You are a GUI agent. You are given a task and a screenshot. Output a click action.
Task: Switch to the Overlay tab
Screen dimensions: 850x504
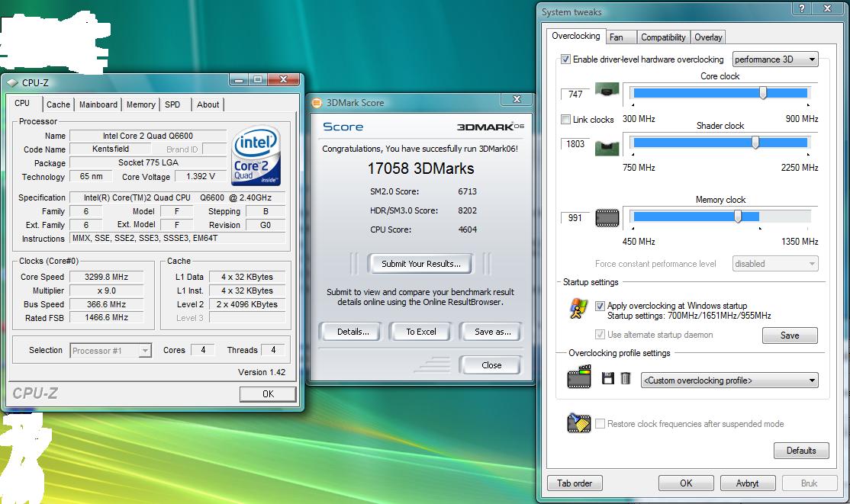708,37
